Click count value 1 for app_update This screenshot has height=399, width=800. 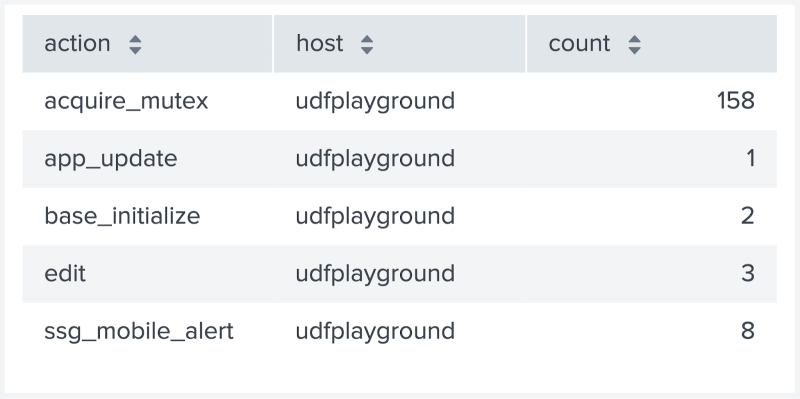click(750, 159)
